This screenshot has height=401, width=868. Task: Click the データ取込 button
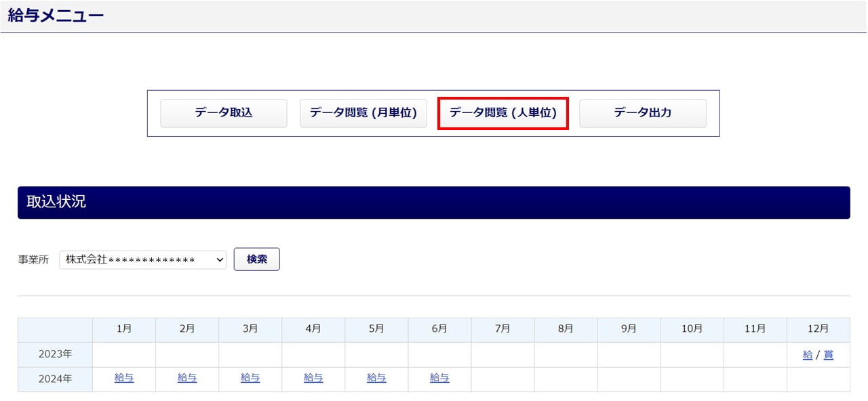pos(223,113)
